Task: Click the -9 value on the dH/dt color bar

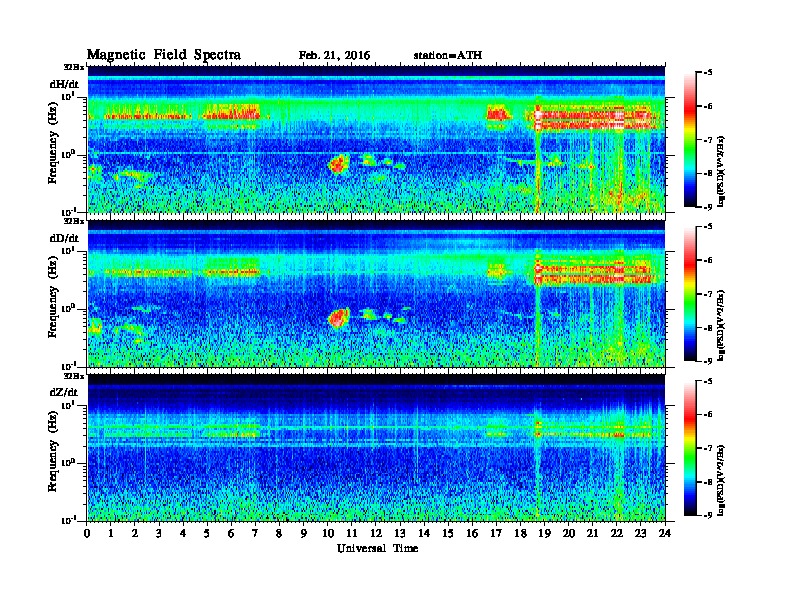Action: point(708,207)
